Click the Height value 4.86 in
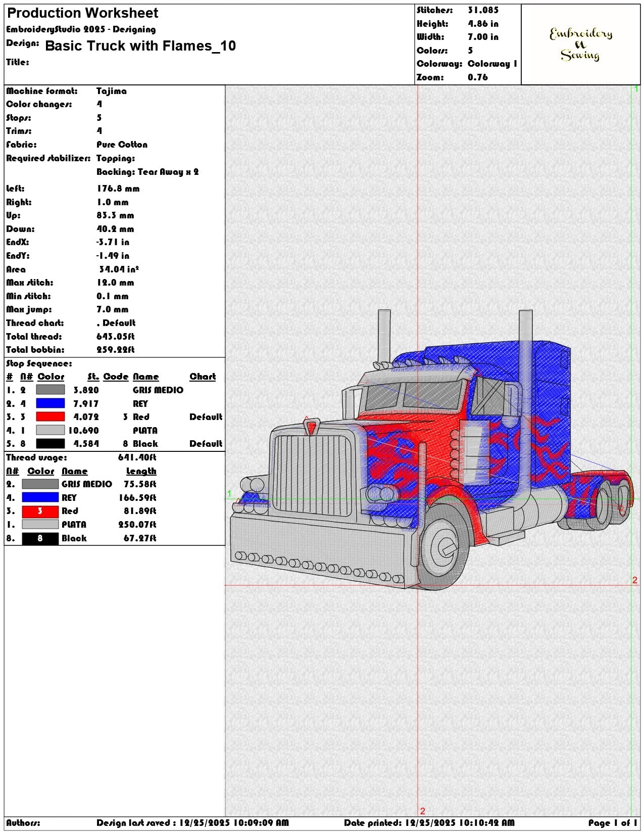Image resolution: width=644 pixels, height=834 pixels. tap(483, 24)
